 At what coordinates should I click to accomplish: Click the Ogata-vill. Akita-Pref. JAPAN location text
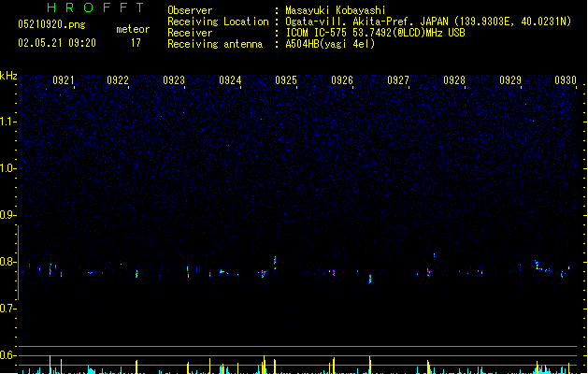pyautogui.click(x=428, y=22)
